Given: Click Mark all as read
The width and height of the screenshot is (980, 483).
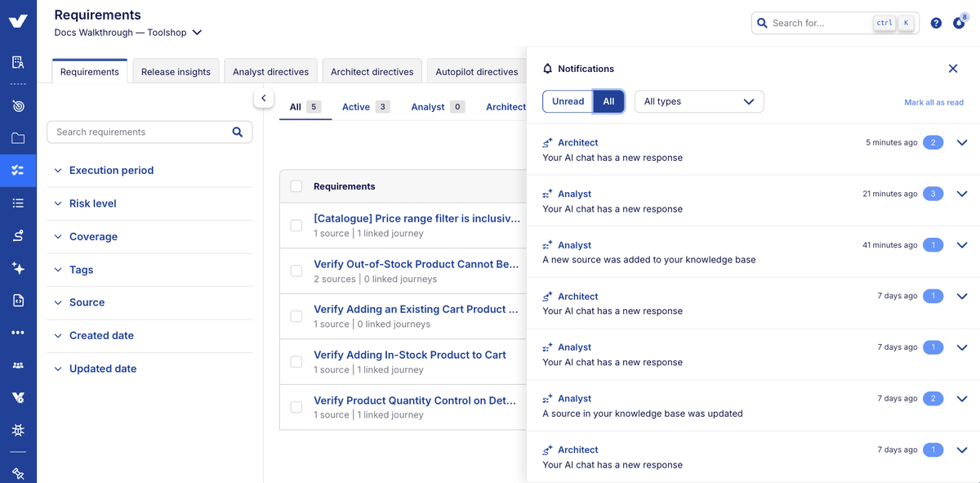Looking at the screenshot, I should (933, 102).
